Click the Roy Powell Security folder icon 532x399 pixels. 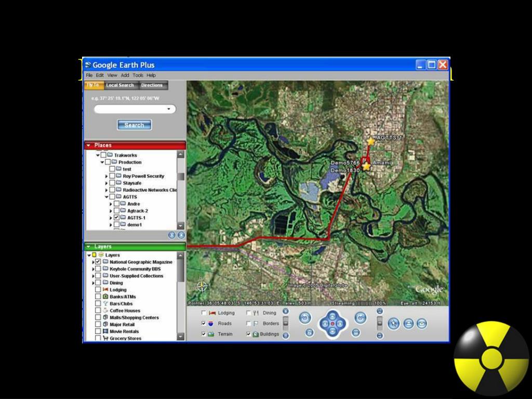pos(118,176)
